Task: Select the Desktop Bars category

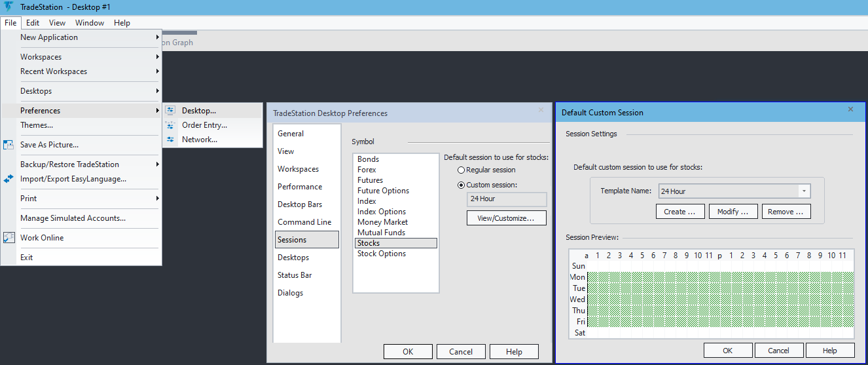Action: click(x=307, y=204)
